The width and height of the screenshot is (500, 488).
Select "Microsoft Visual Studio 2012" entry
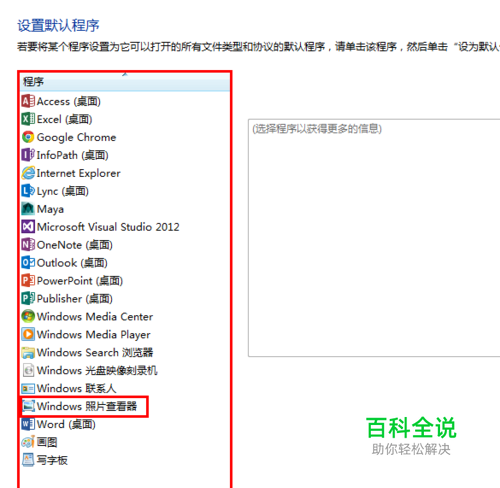tap(108, 227)
